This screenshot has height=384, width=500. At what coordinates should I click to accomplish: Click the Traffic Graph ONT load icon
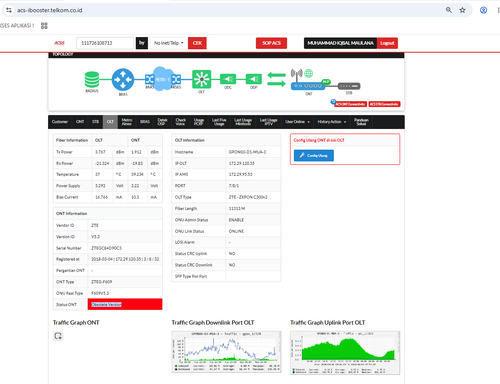(58, 336)
